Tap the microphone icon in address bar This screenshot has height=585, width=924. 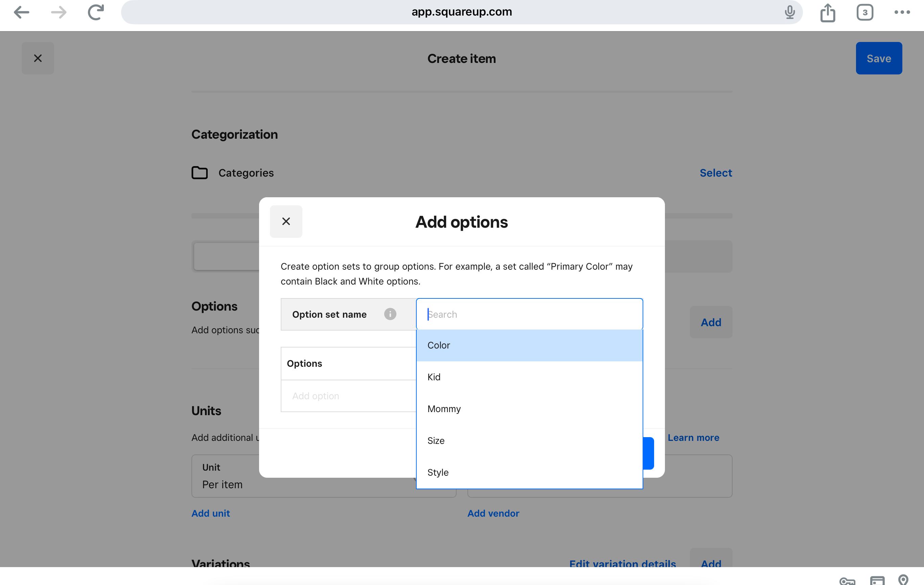point(790,12)
